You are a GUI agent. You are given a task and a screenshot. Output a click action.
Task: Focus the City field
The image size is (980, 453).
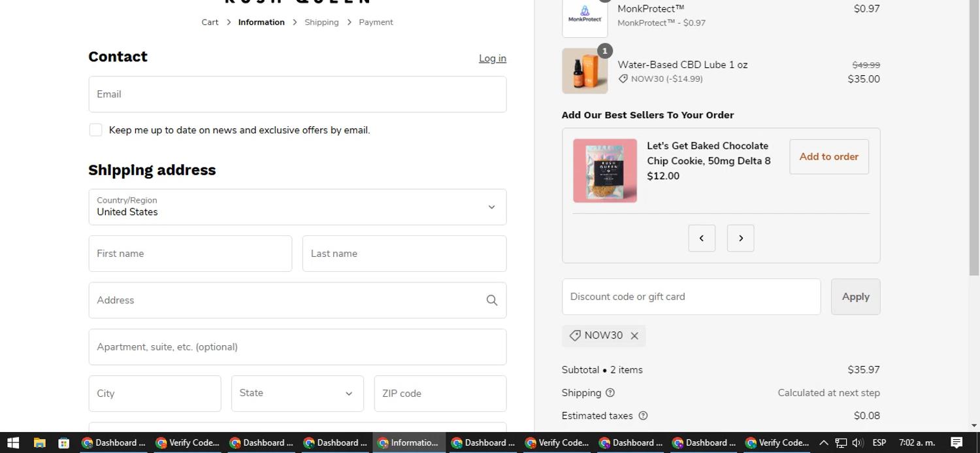click(x=155, y=394)
